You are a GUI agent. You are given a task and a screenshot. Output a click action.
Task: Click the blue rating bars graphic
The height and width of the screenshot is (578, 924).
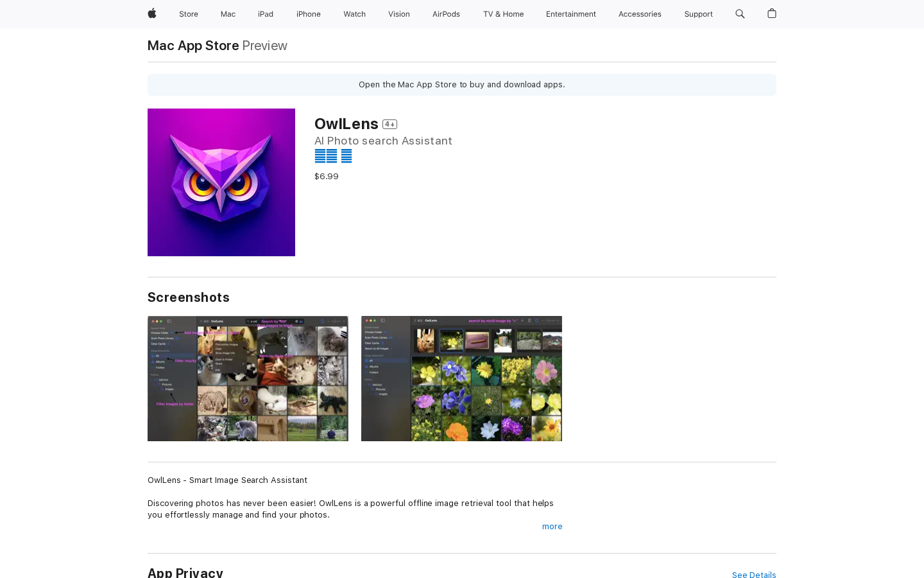[333, 156]
